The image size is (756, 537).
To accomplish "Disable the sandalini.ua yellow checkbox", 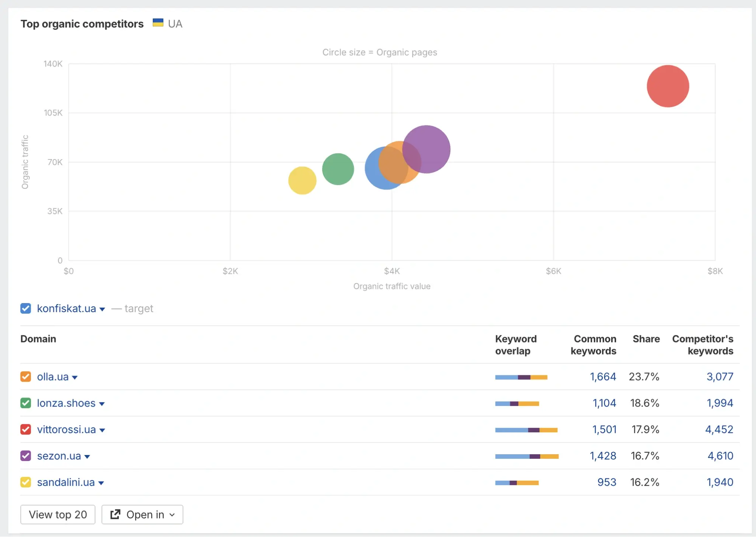I will 26,482.
